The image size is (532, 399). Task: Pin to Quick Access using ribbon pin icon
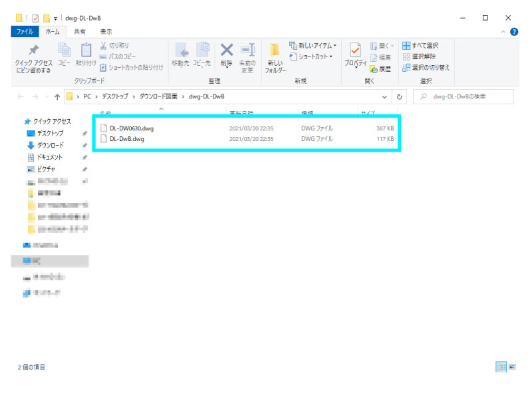click(33, 57)
